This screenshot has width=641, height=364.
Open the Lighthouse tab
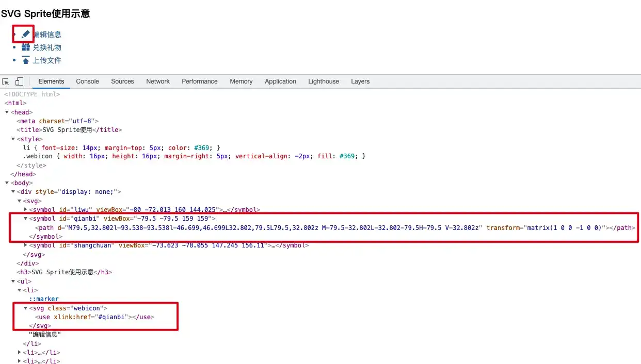(324, 81)
